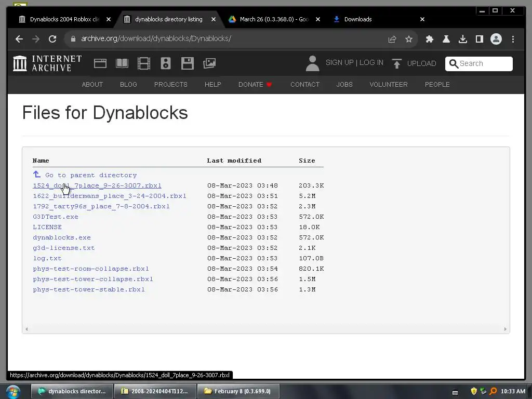Screen dimensions: 532x399
Task: Open the Chrome three-dot menu
Action: pyautogui.click(x=513, y=39)
